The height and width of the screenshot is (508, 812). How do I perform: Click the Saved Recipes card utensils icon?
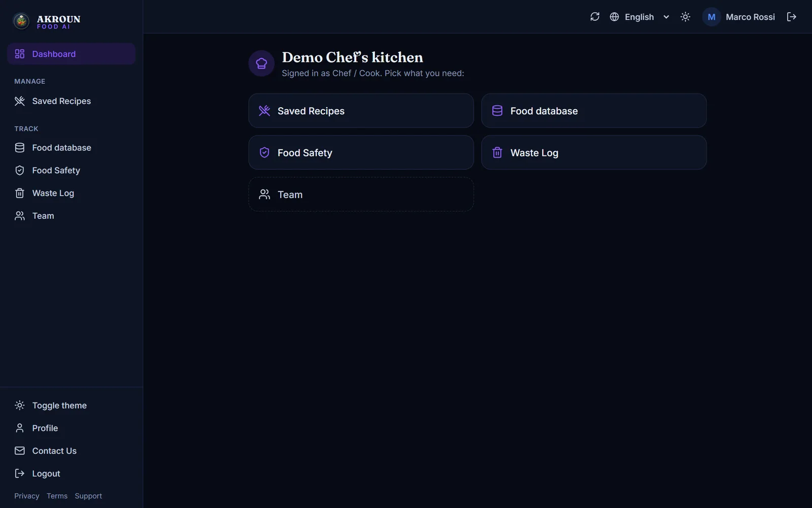[264, 111]
